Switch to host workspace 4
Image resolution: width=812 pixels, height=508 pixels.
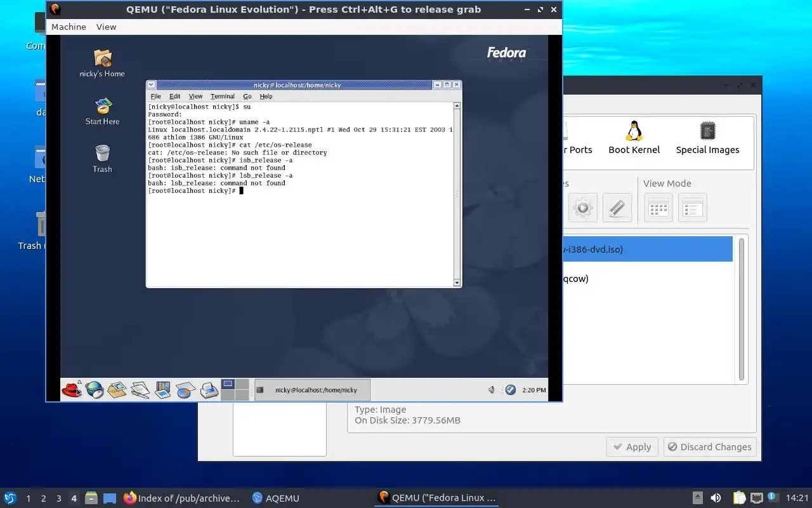[74, 498]
